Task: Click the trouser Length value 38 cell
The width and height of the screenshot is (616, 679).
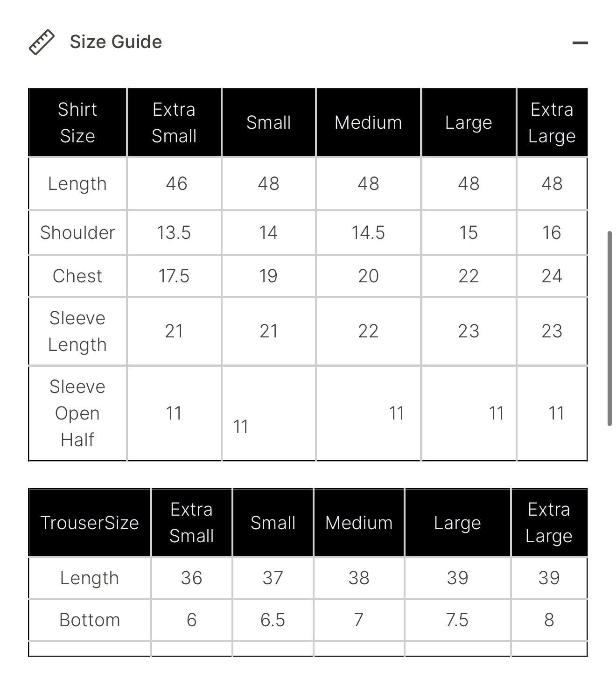Action: coord(359,578)
